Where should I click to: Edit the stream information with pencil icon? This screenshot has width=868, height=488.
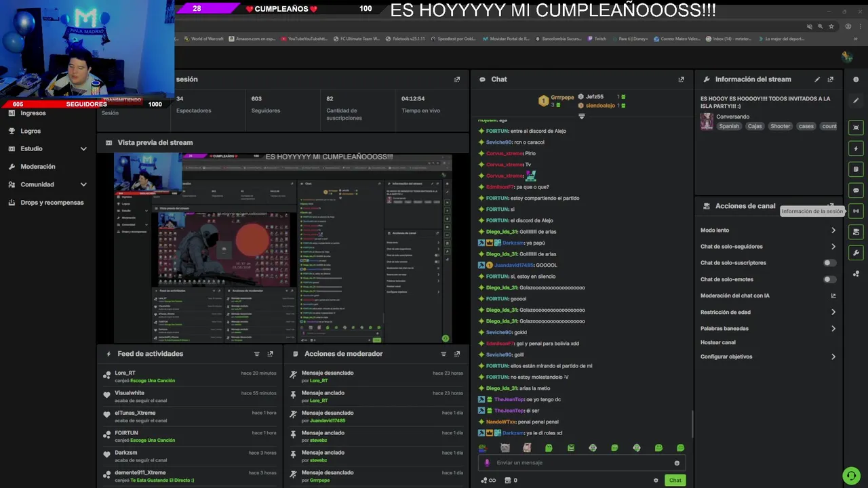(x=817, y=79)
